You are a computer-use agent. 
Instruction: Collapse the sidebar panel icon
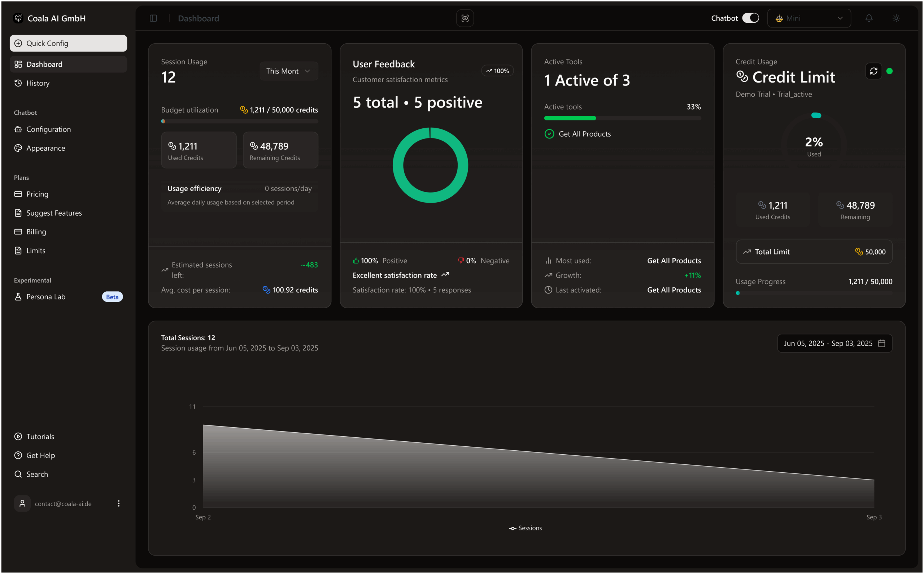pos(153,18)
